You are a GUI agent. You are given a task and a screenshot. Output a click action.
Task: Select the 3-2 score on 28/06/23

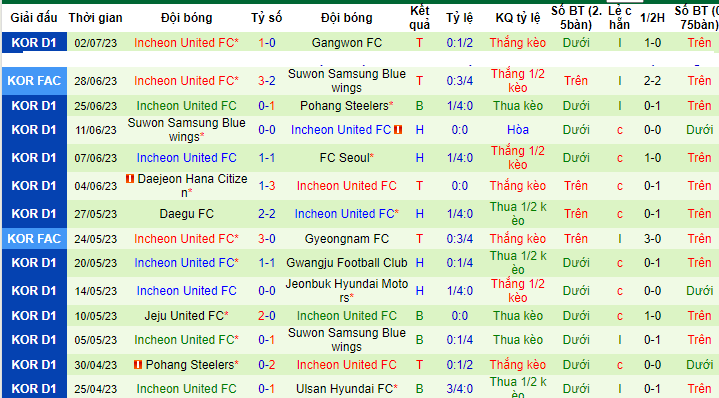[x=266, y=81]
